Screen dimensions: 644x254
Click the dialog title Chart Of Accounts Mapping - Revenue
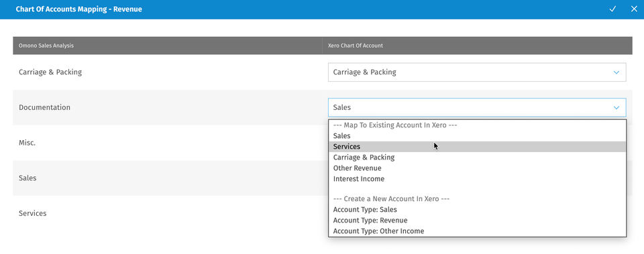coord(79,9)
